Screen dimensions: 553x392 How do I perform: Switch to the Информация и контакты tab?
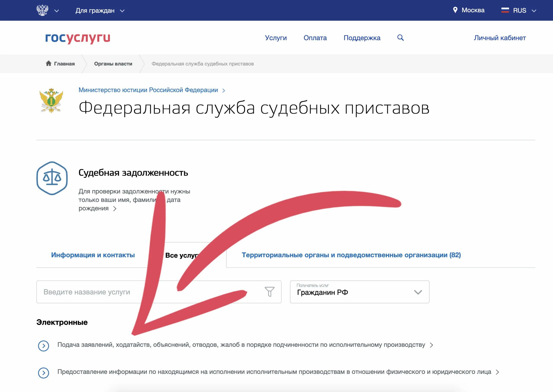pos(93,255)
